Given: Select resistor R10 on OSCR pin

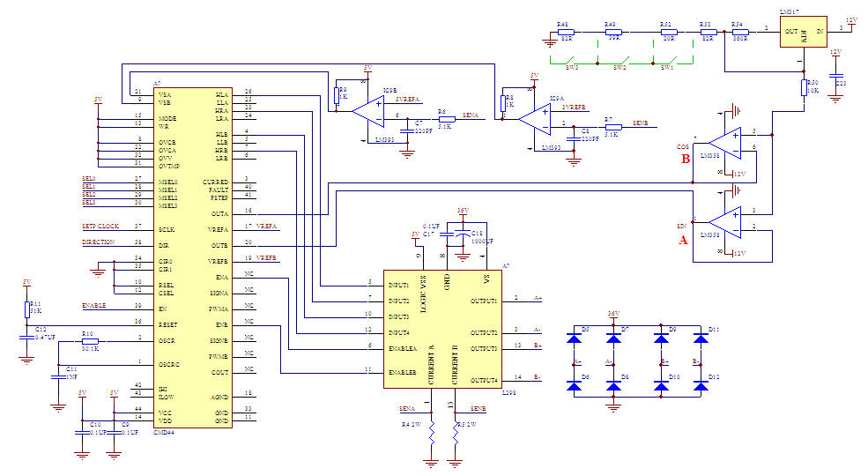Looking at the screenshot, I should (89, 340).
